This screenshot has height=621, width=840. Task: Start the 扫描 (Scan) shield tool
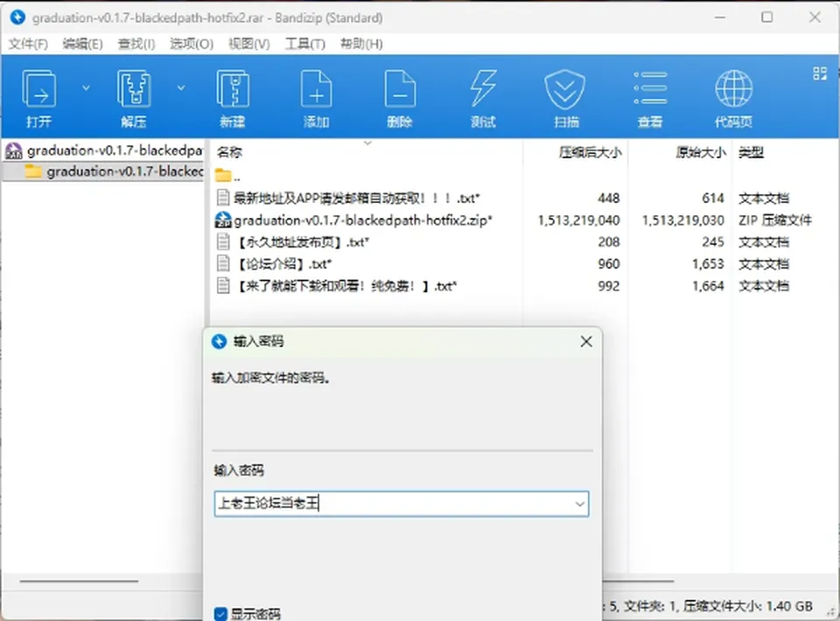[x=566, y=97]
